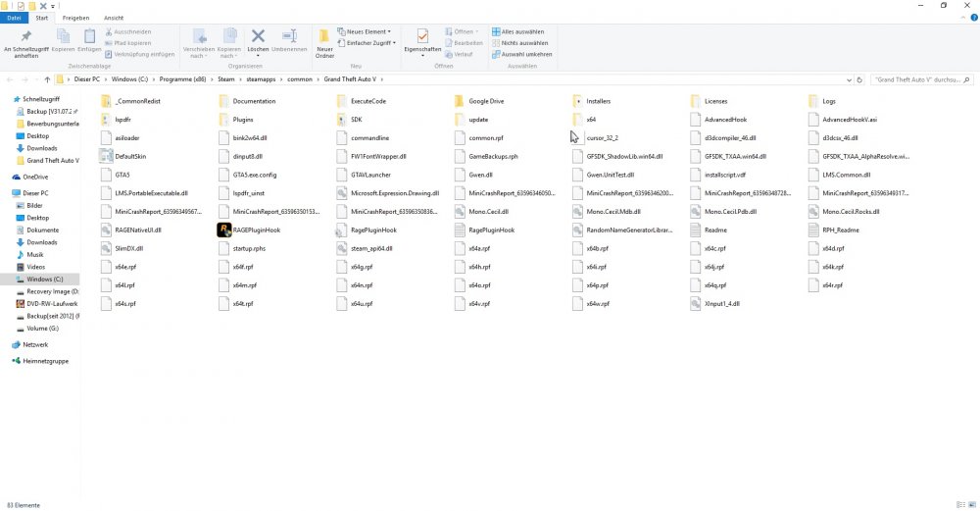The height and width of the screenshot is (511, 980).
Task: Select the Google Drive folder
Action: click(x=479, y=101)
